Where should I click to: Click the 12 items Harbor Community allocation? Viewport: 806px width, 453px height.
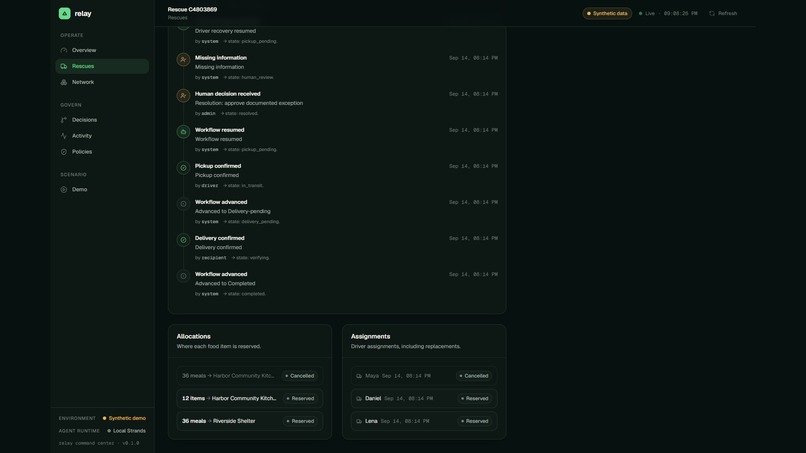250,398
